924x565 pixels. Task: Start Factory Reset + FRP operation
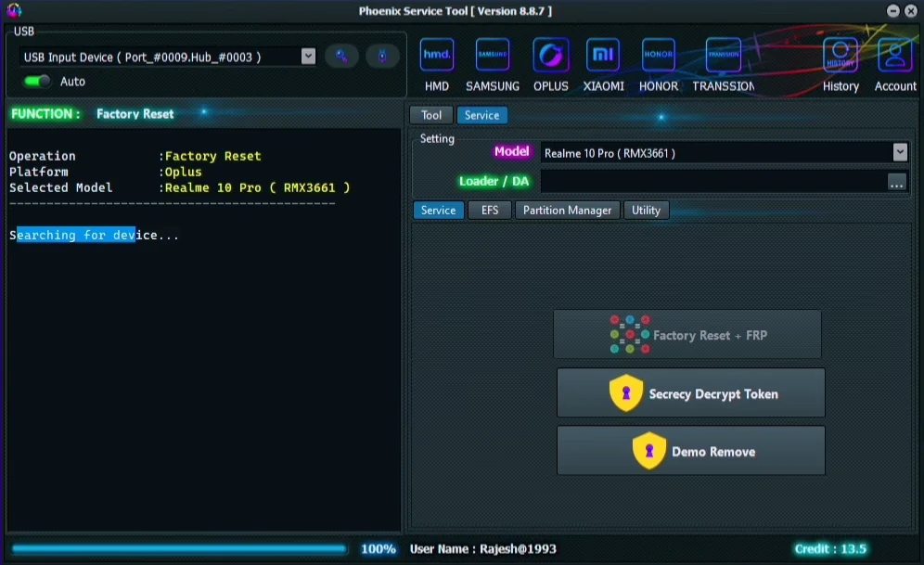(x=687, y=334)
